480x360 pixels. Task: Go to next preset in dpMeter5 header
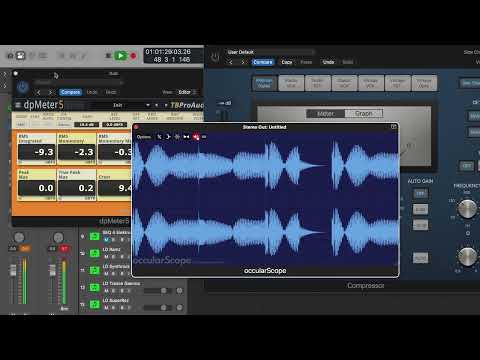pos(50,92)
